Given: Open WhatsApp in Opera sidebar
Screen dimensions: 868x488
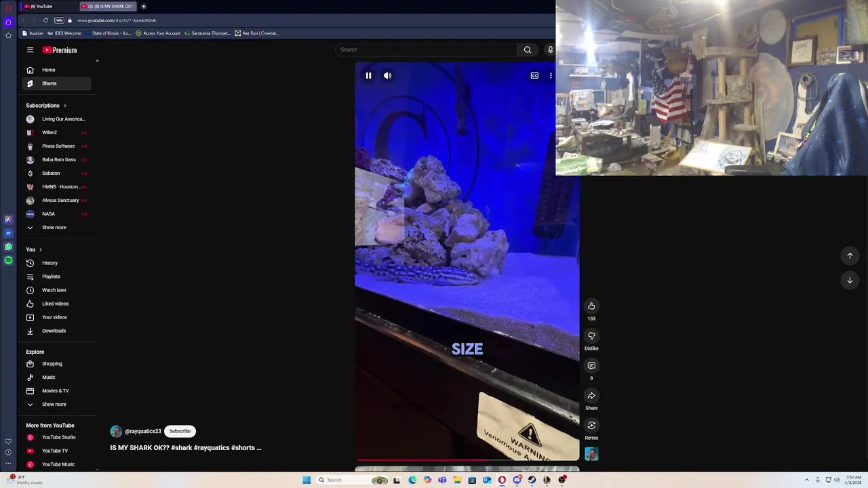Looking at the screenshot, I should (8, 247).
